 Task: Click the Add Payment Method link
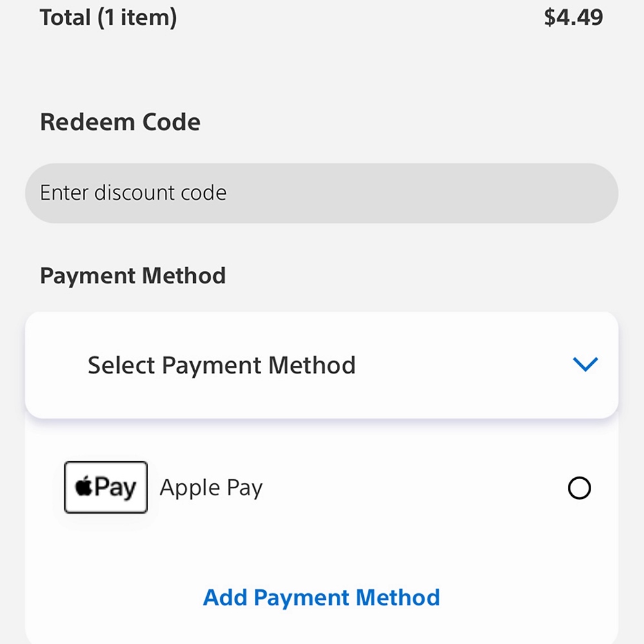[x=321, y=598]
